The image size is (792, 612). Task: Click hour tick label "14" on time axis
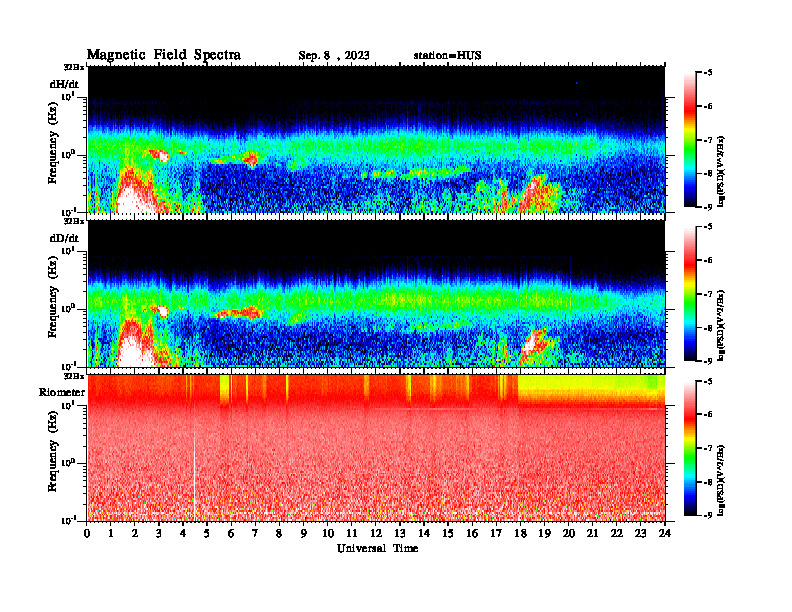coord(424,533)
